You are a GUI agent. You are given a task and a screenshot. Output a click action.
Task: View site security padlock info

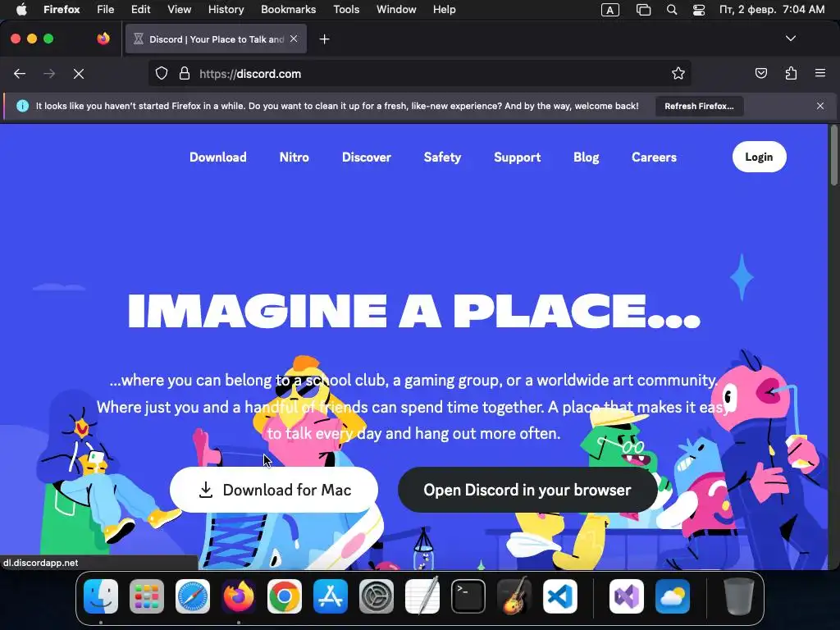(185, 74)
